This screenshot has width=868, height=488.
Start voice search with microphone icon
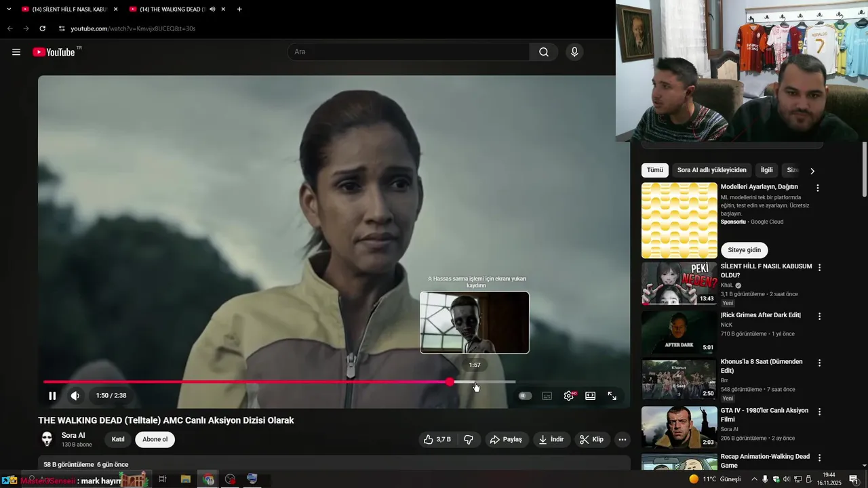pos(574,52)
